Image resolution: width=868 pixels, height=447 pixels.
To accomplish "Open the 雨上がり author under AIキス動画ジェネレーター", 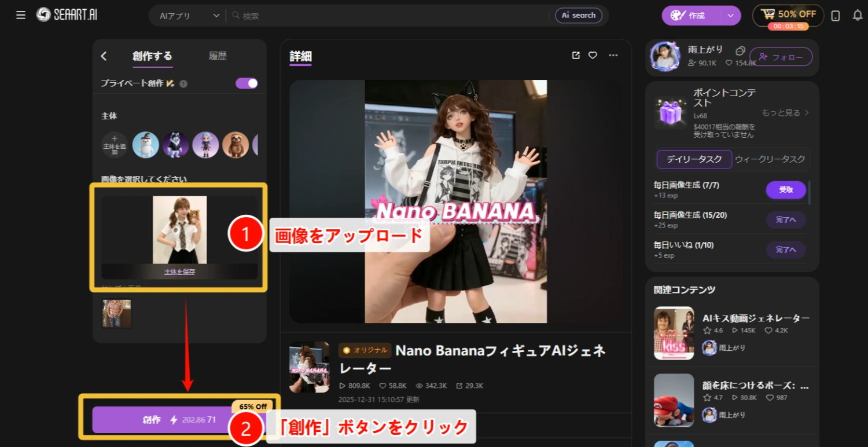I will click(x=723, y=347).
